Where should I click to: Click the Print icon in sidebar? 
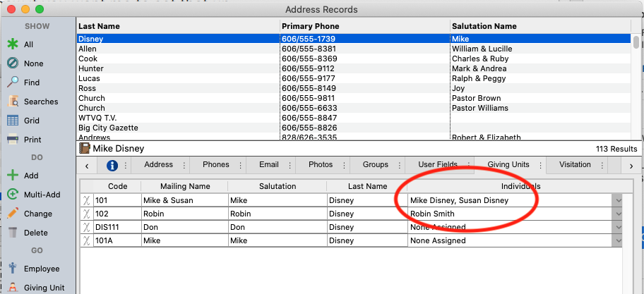tap(13, 140)
